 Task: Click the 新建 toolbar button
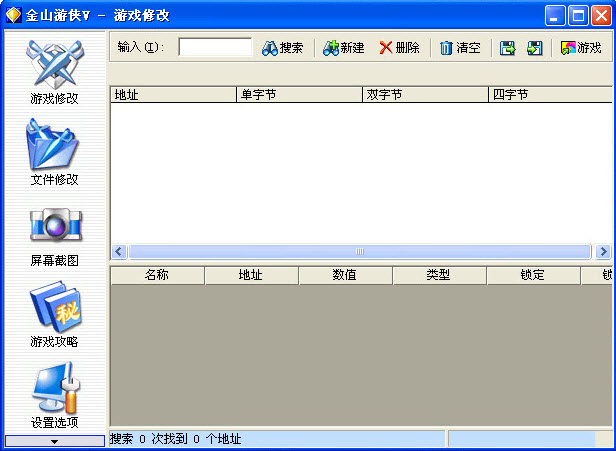(x=344, y=48)
